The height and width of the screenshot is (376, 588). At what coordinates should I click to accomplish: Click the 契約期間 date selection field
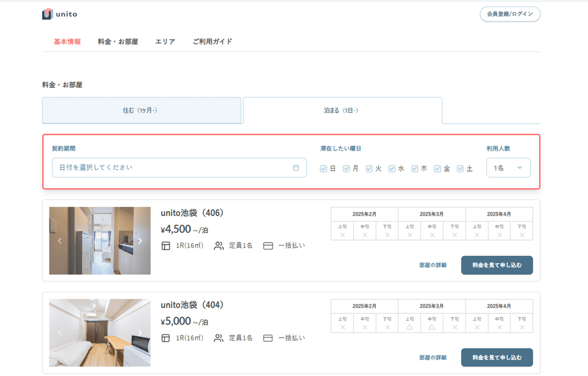tap(179, 168)
